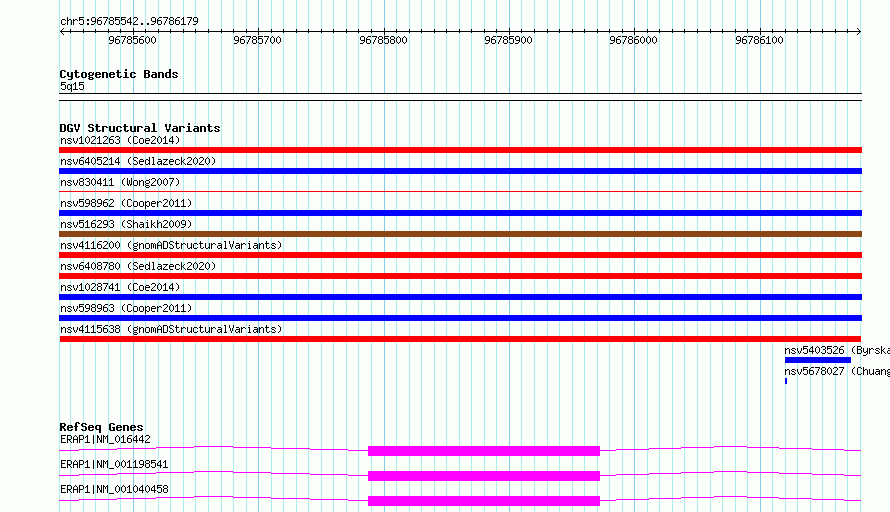This screenshot has width=890, height=512.
Task: Click the nsv1021263 (Coe2014) red variant bar
Action: coord(460,150)
